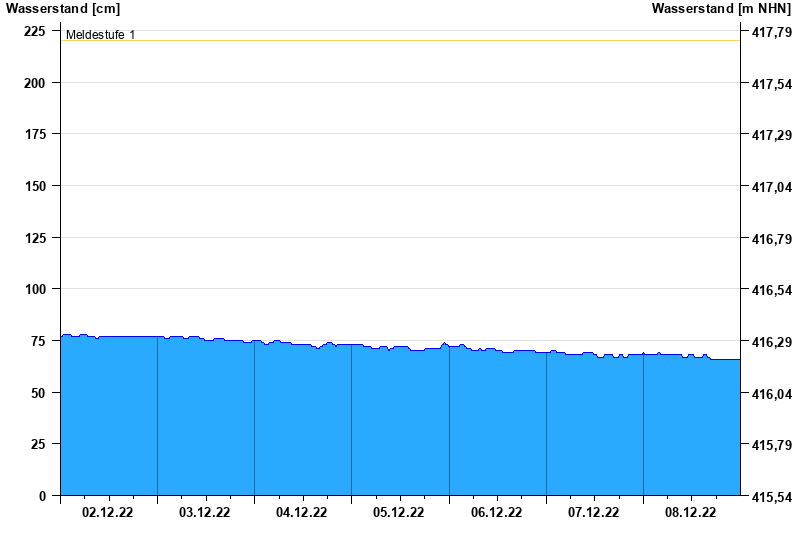
Task: Click the 417,79 value on right axis
Action: (x=771, y=33)
